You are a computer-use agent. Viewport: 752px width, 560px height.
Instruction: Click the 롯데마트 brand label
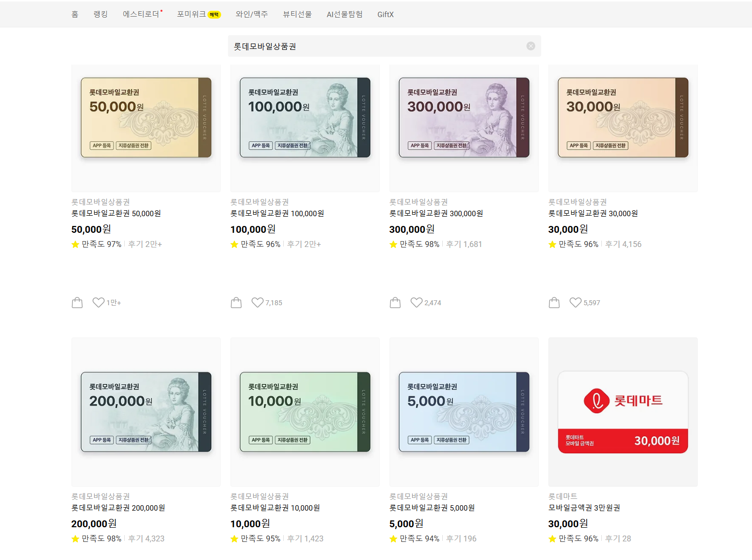coord(563,496)
